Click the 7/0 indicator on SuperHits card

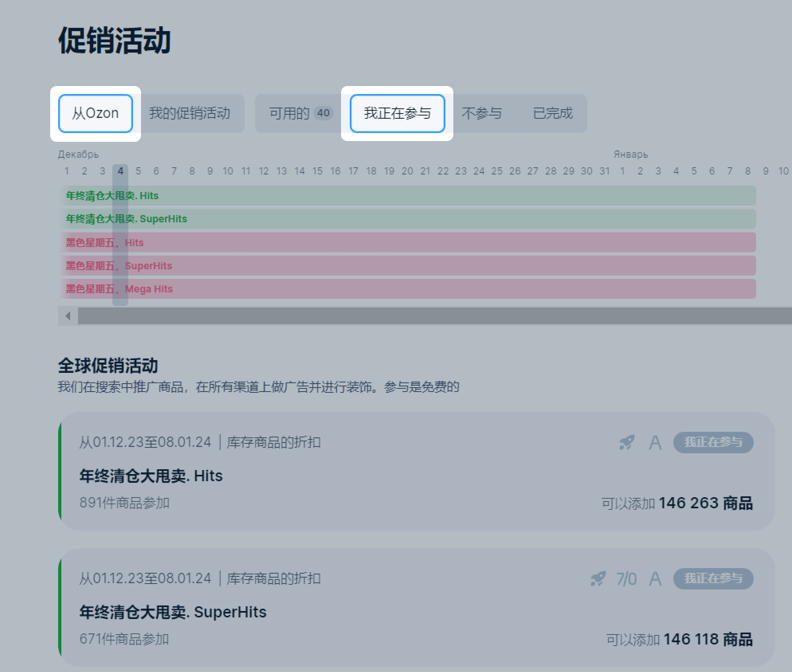[x=626, y=579]
